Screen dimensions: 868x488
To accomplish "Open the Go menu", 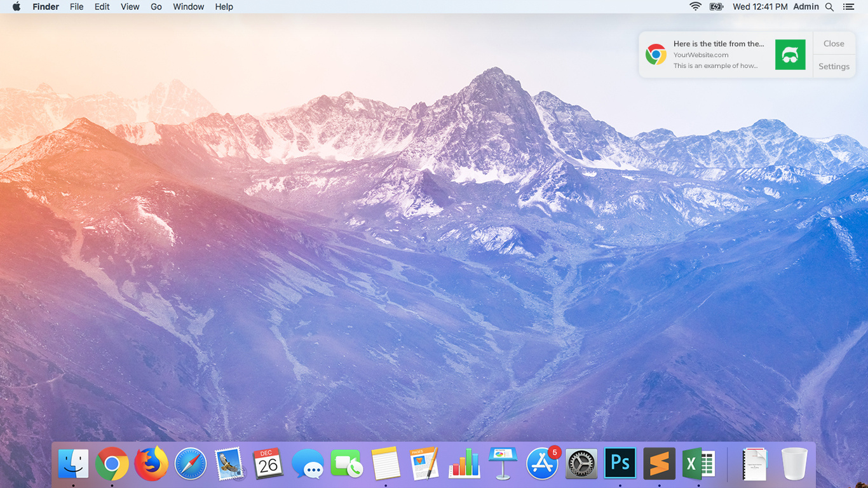I will (x=156, y=6).
